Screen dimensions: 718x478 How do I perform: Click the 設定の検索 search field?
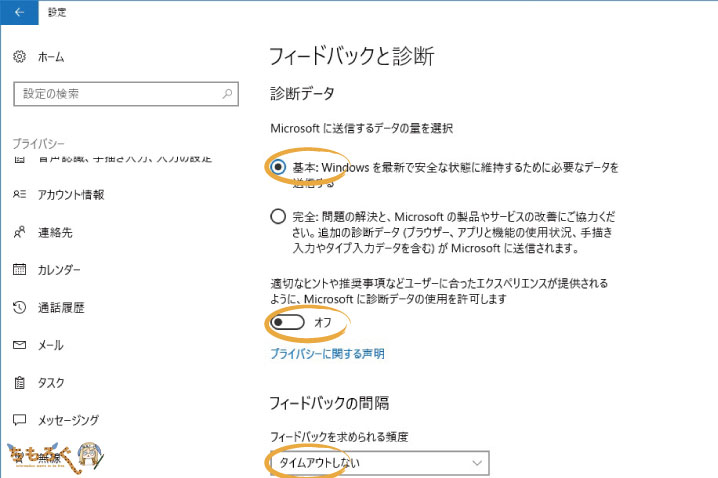[x=126, y=94]
